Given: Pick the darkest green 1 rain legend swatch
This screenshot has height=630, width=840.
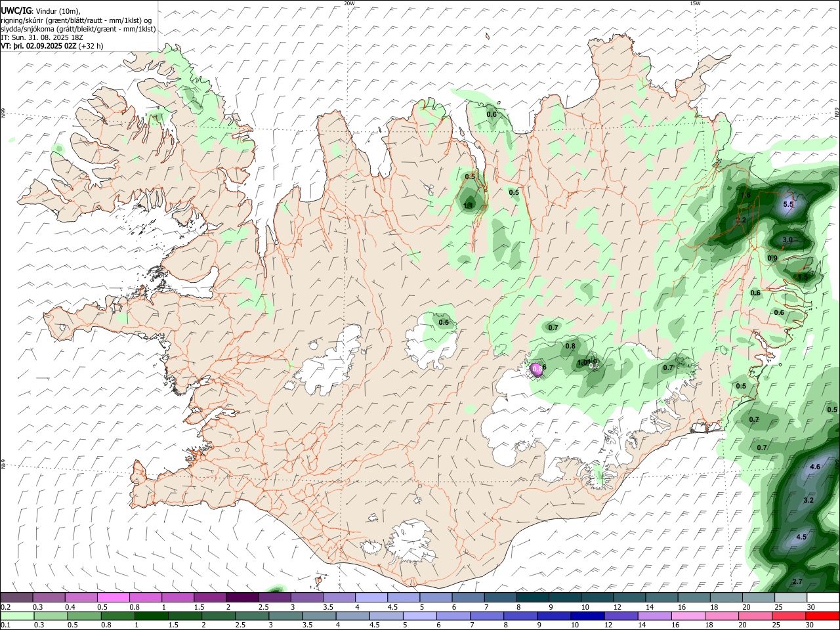Looking at the screenshot, I should 151,616.
